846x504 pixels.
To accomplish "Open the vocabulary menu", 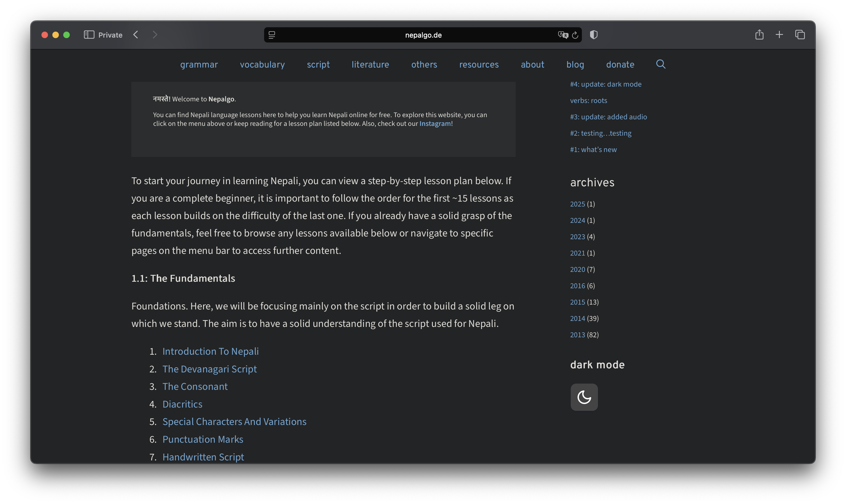I will [x=262, y=64].
